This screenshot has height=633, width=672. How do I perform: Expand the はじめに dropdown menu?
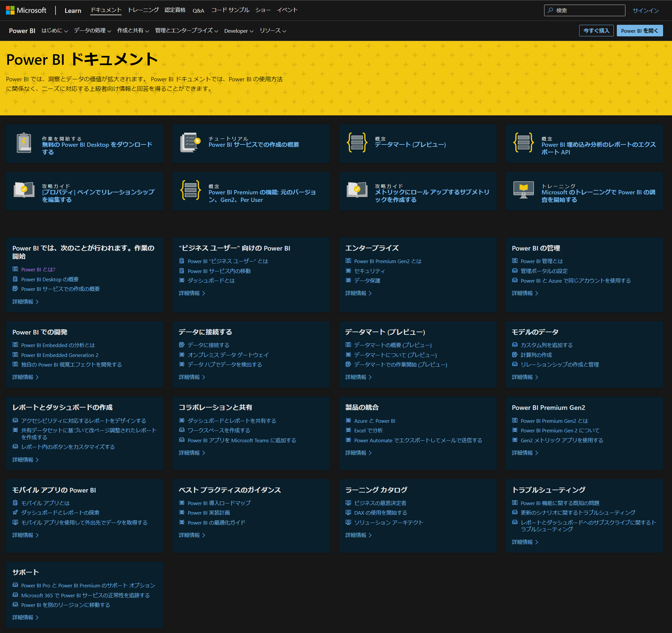pos(55,31)
